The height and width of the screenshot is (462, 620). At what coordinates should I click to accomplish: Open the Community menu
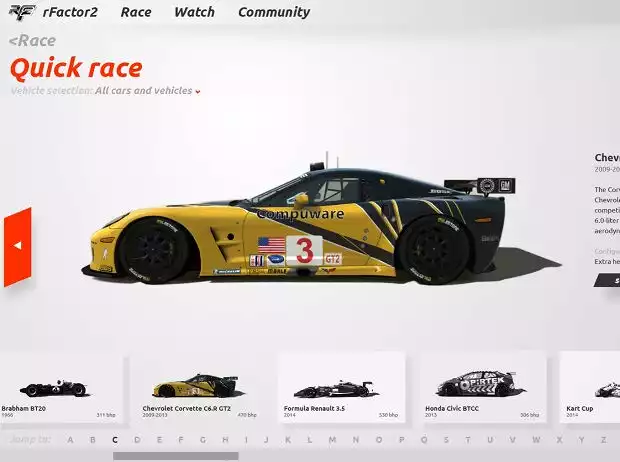click(x=274, y=13)
